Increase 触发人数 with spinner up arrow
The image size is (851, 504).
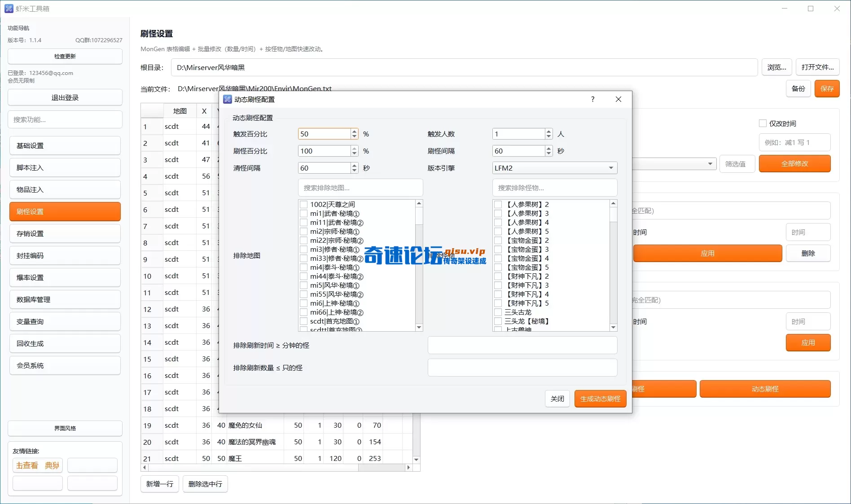coord(548,131)
